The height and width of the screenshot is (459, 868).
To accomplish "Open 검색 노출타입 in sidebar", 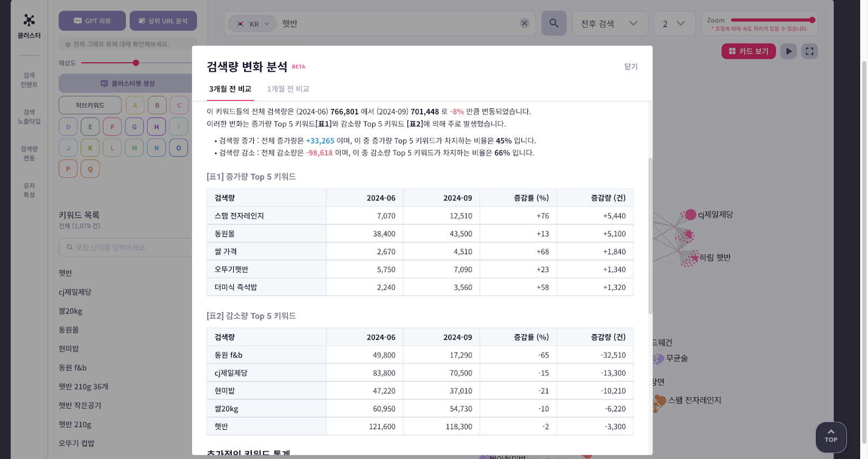I will click(29, 117).
